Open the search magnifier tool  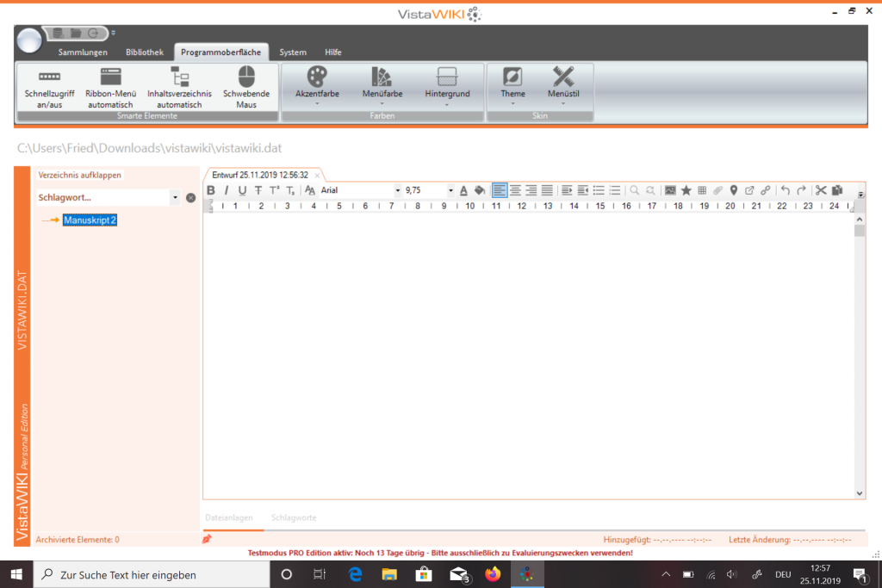coord(635,190)
